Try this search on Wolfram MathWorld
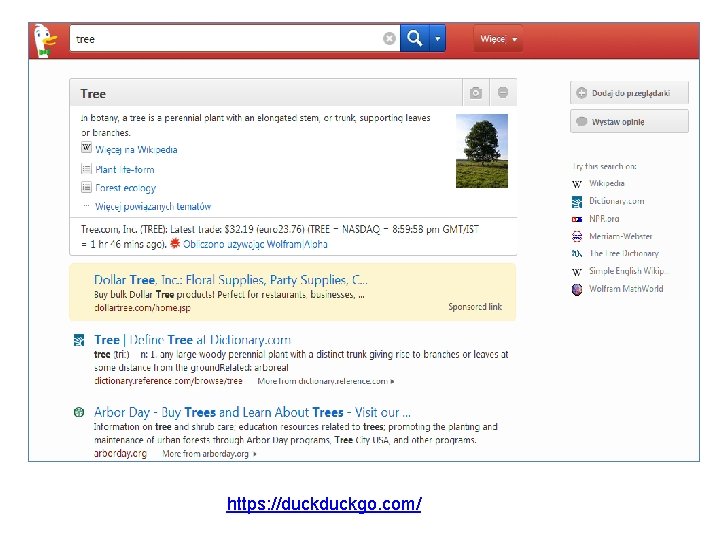The width and height of the screenshot is (720, 540). 626,288
